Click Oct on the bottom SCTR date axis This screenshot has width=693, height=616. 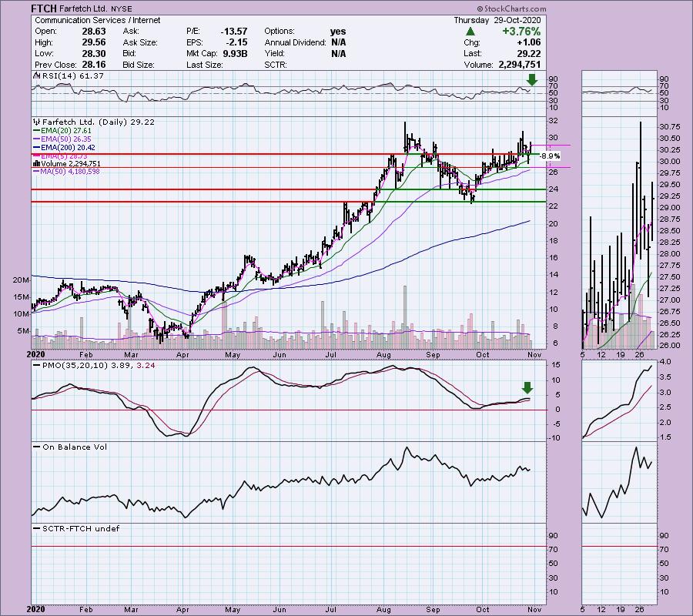coord(483,609)
